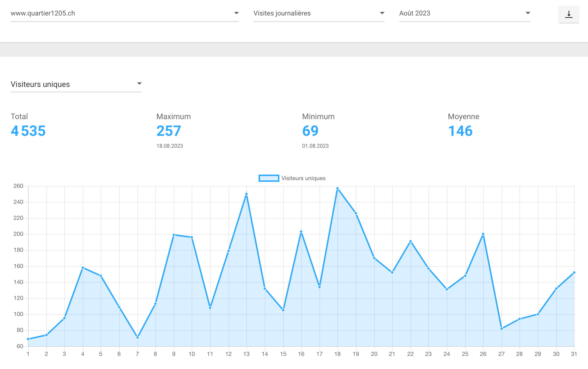The image size is (588, 369).
Task: Click the data point for day 19
Action: coord(356,213)
